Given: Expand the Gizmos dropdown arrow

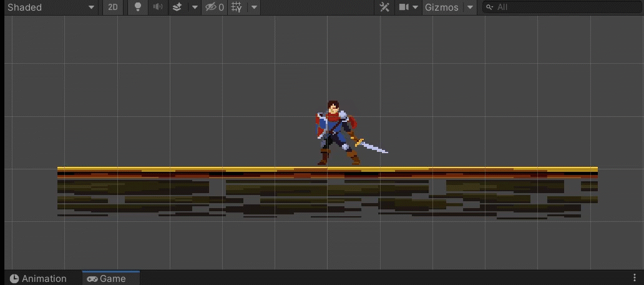Looking at the screenshot, I should coord(471,7).
